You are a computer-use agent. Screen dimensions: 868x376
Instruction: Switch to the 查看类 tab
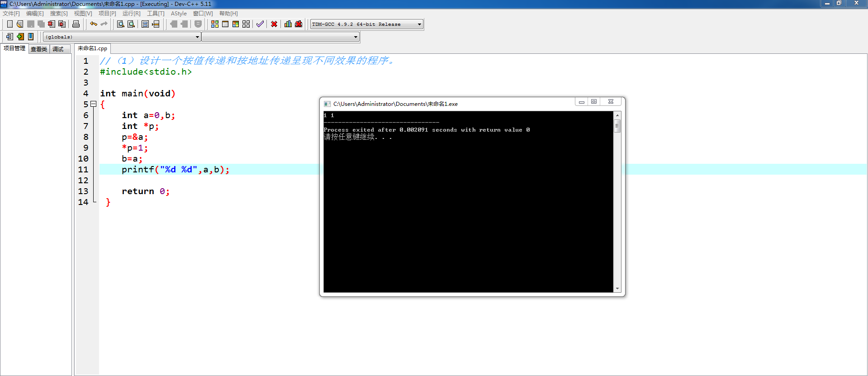click(x=39, y=49)
